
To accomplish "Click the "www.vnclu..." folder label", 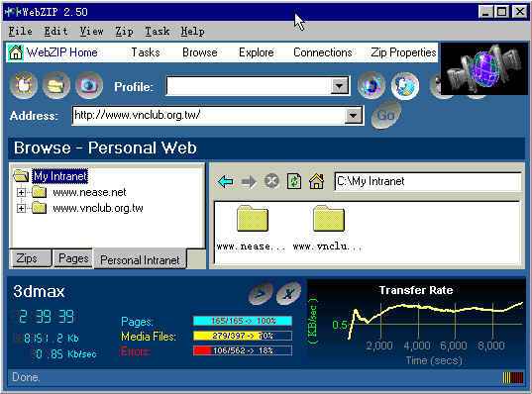I will 327,246.
